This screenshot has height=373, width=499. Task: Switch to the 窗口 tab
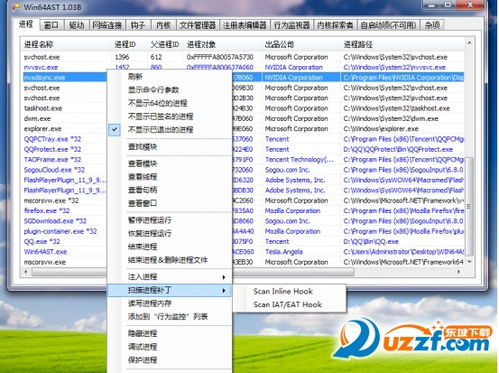click(51, 25)
